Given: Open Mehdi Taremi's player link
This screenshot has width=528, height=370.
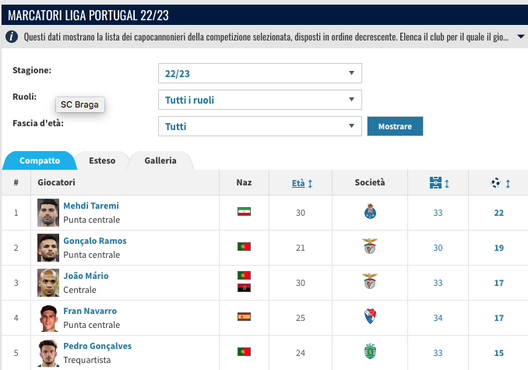Looking at the screenshot, I should (91, 206).
